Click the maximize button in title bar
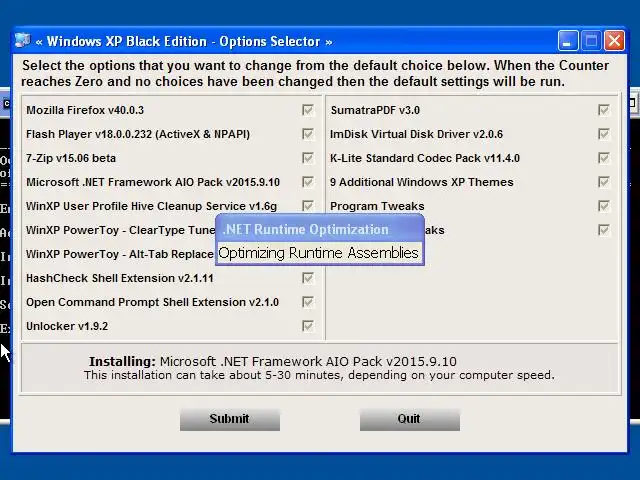The width and height of the screenshot is (640, 480). [591, 41]
